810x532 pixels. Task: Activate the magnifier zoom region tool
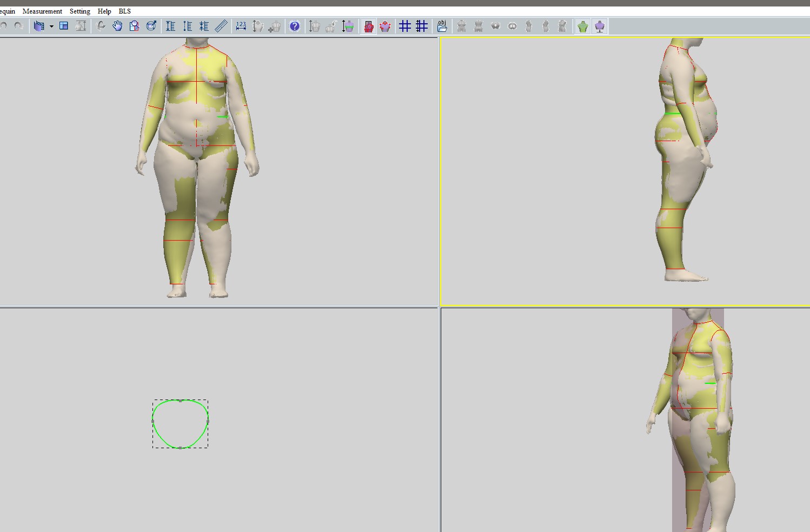tap(134, 26)
